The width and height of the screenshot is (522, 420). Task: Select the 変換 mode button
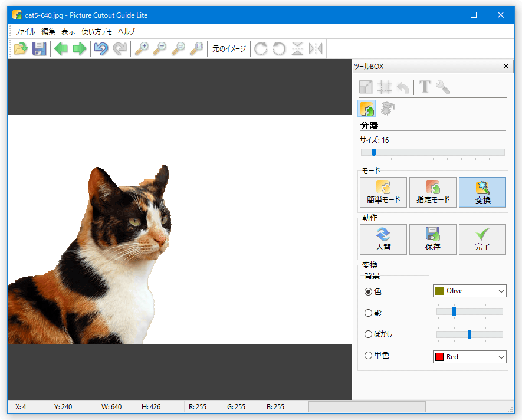click(x=482, y=192)
